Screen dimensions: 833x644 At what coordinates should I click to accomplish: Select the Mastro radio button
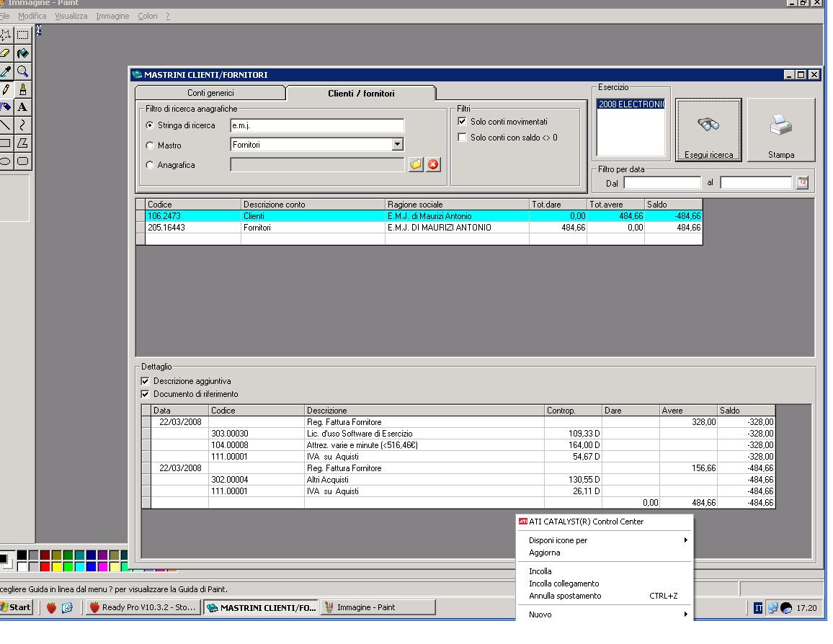pyautogui.click(x=150, y=146)
